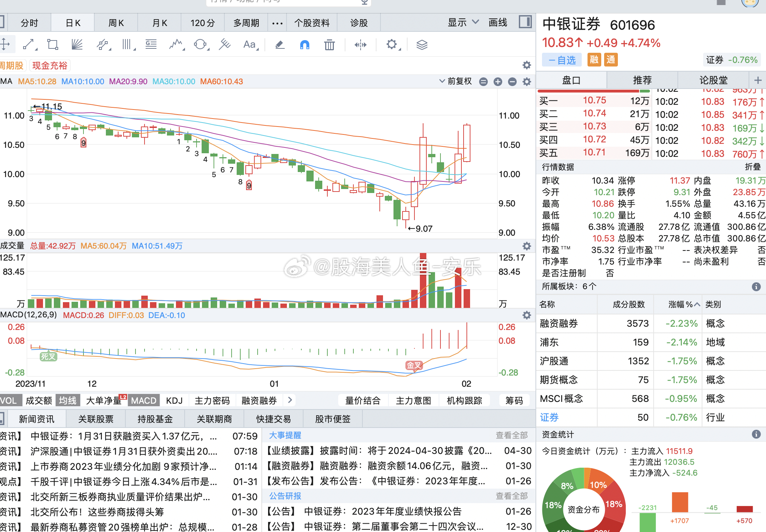The image size is (766, 532).
Task: Click the 融 margin badge
Action: pyautogui.click(x=594, y=60)
